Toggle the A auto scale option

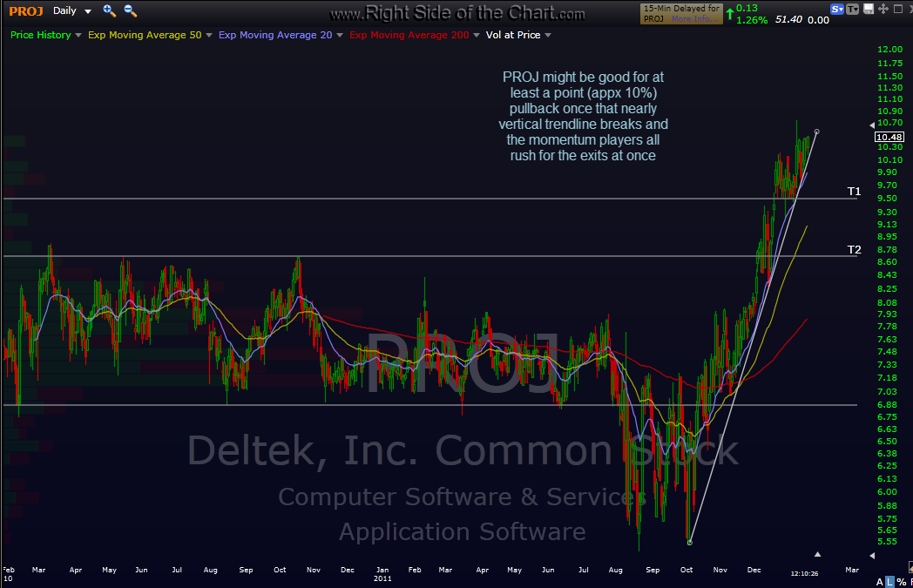point(880,581)
